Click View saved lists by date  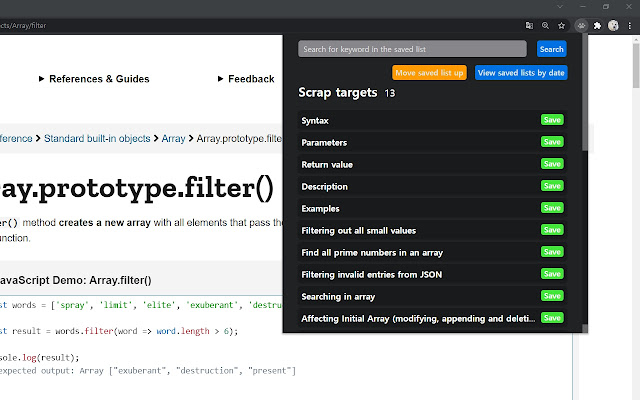click(x=521, y=73)
